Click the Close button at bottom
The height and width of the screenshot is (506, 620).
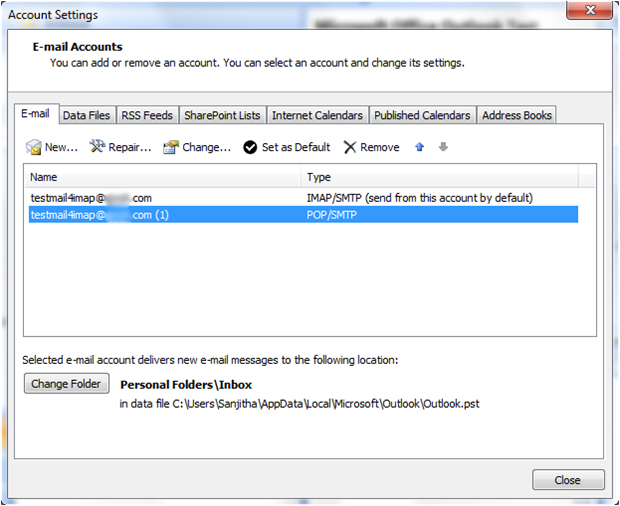tap(568, 480)
